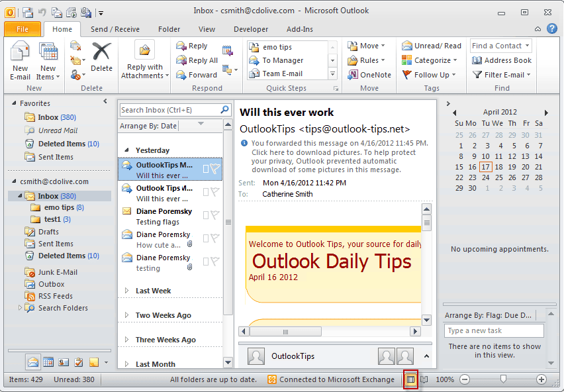This screenshot has width=564, height=392.
Task: Click the search magnifier in Search Inbox
Action: [x=224, y=110]
